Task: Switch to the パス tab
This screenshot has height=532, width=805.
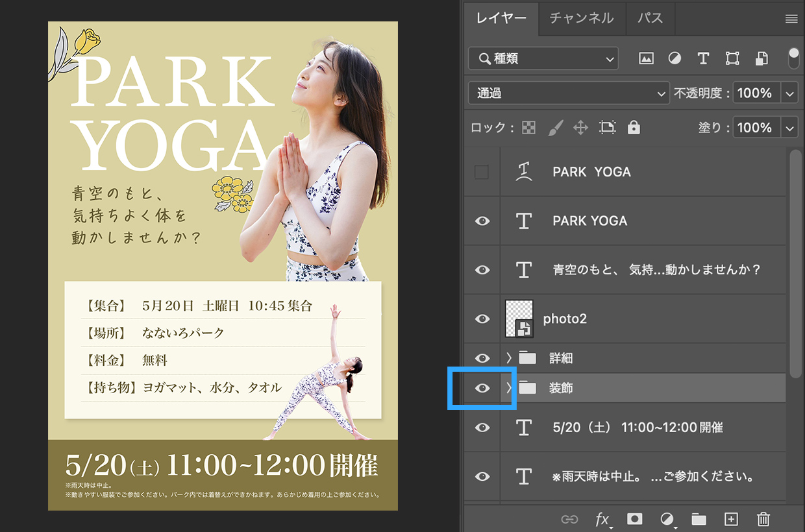Action: coord(650,18)
